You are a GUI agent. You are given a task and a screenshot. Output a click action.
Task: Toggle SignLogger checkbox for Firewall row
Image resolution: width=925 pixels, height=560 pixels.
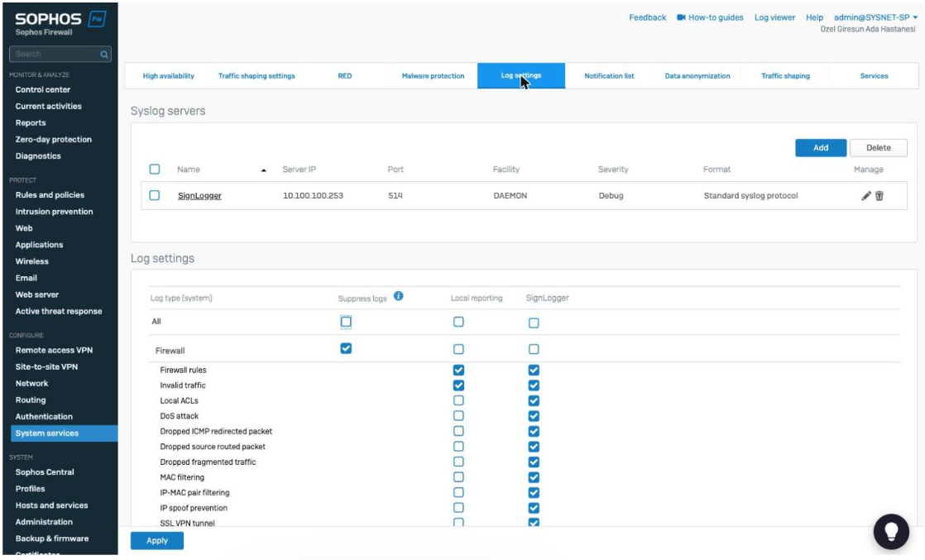(534, 349)
